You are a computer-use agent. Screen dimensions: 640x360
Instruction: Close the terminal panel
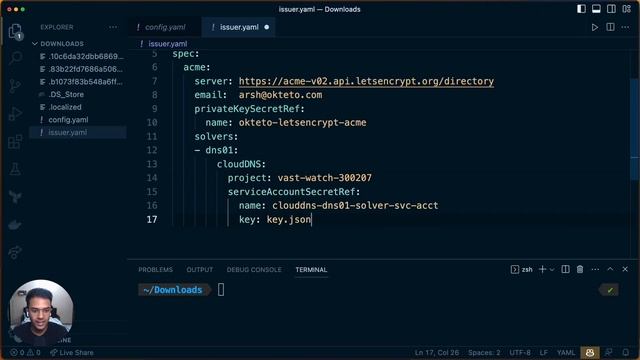(x=625, y=269)
